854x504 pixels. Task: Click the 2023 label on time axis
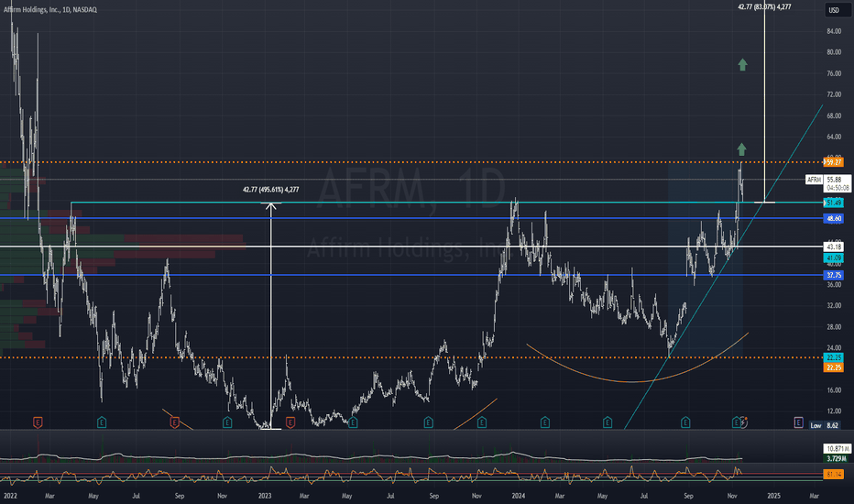pos(265,496)
